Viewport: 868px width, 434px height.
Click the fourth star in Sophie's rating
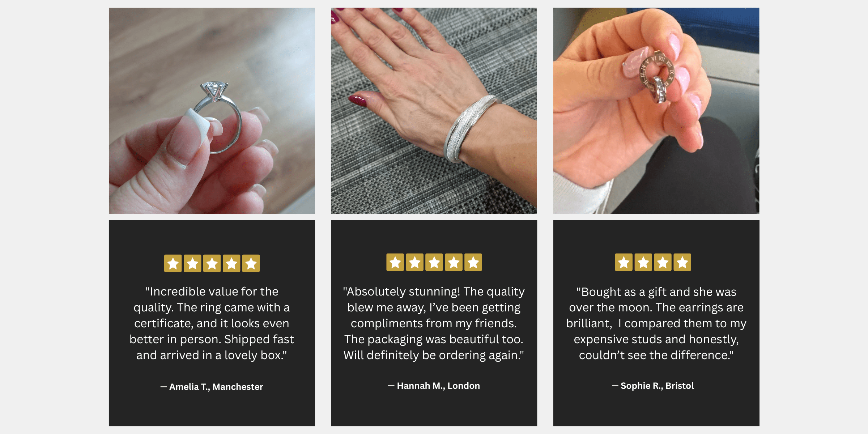pyautogui.click(x=682, y=262)
